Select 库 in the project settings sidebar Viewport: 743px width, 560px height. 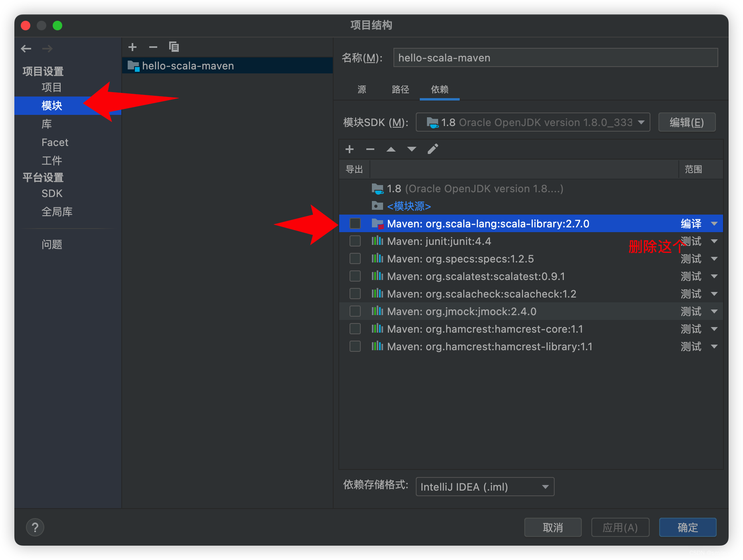coord(46,124)
